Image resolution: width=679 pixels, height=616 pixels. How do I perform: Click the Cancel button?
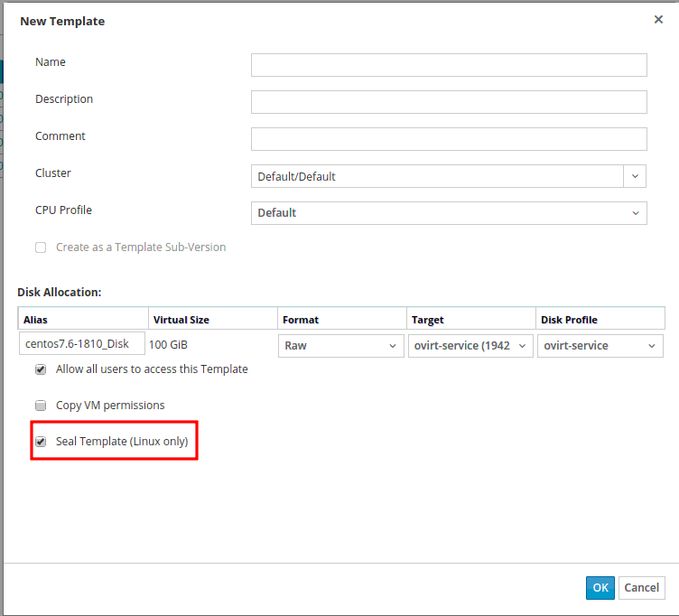pyautogui.click(x=641, y=587)
